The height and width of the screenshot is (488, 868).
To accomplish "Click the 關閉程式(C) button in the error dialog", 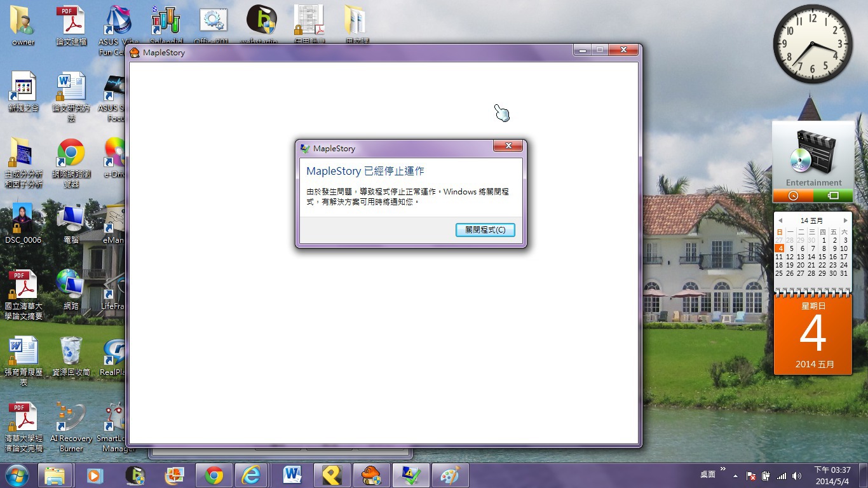I will (485, 230).
